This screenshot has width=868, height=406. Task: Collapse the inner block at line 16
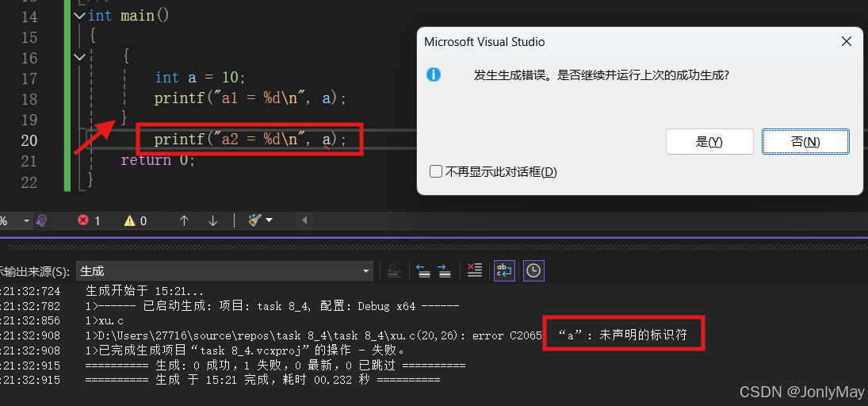coord(80,56)
